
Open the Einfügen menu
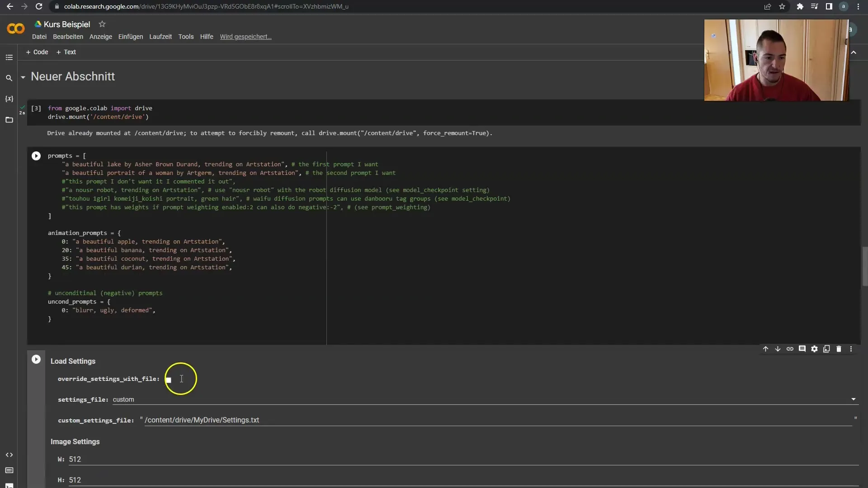point(131,37)
